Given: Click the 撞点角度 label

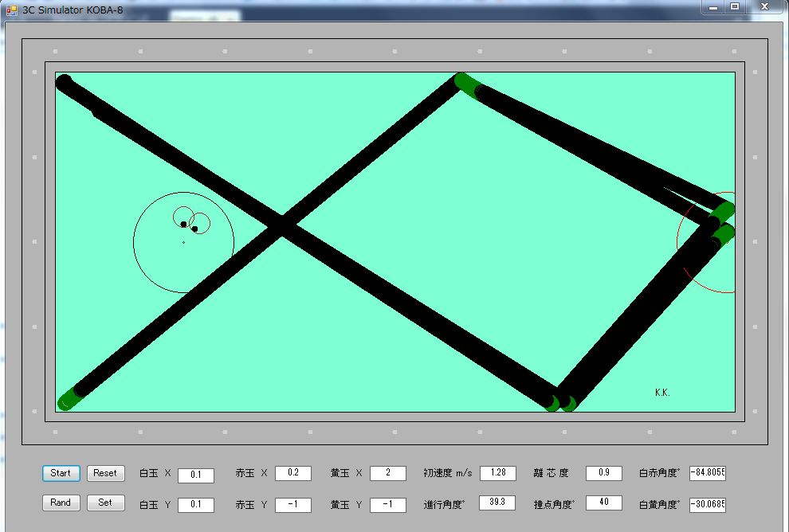Looking at the screenshot, I should 554,504.
